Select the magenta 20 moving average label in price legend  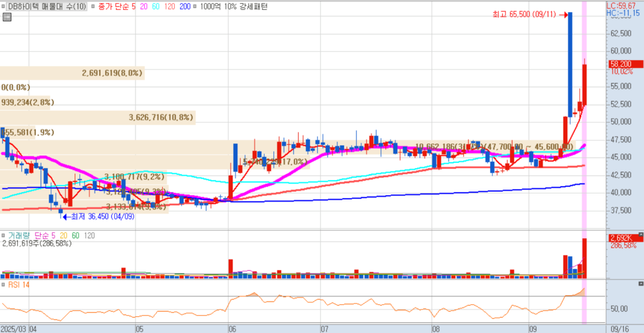[144, 7]
